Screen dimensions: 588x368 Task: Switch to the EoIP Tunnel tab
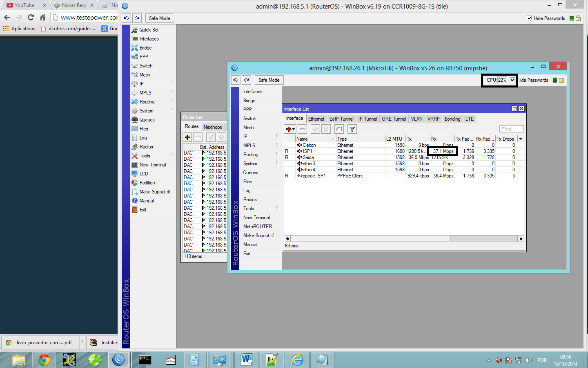341,119
